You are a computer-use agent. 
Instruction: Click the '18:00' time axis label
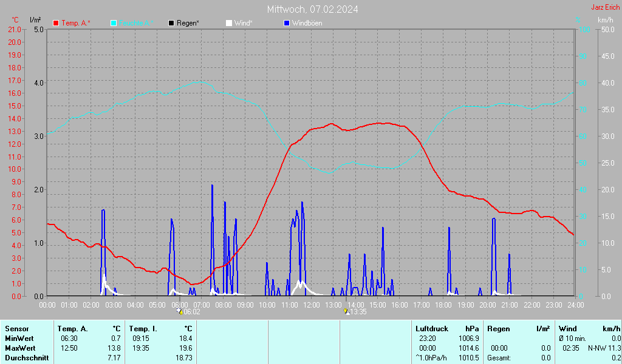pyautogui.click(x=443, y=305)
